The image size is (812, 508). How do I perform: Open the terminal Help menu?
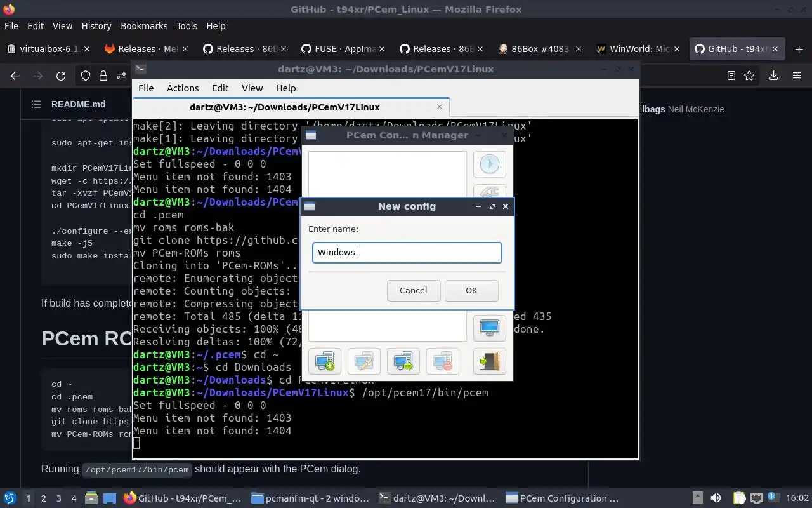[285, 88]
